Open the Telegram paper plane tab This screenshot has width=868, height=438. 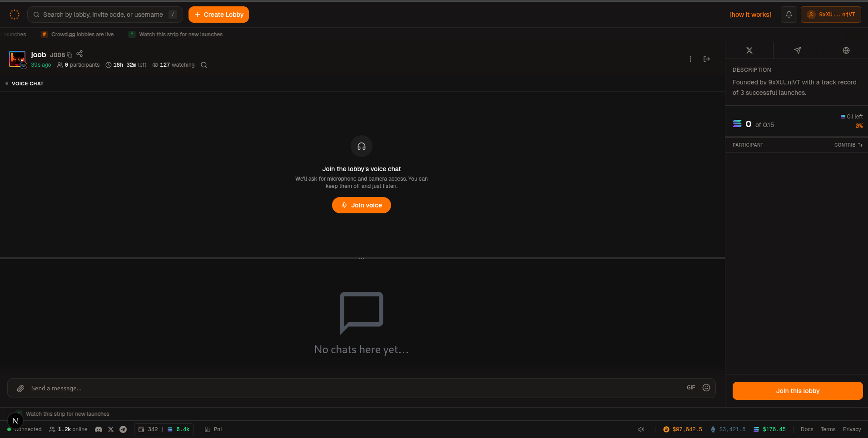pos(798,50)
